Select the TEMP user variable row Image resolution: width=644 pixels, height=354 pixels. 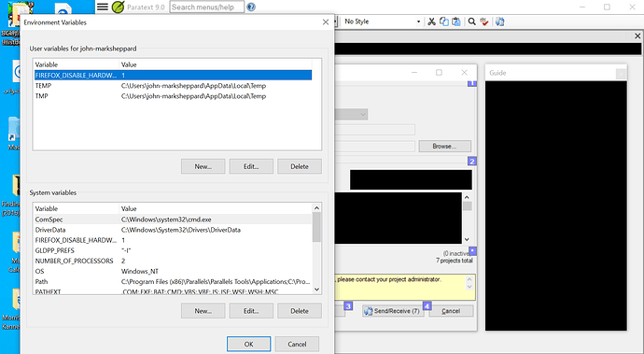[x=173, y=86]
